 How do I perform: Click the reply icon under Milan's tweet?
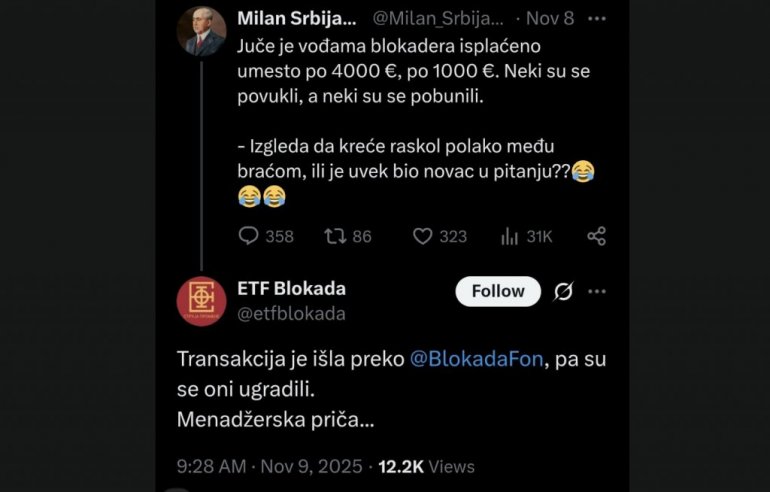click(x=249, y=236)
